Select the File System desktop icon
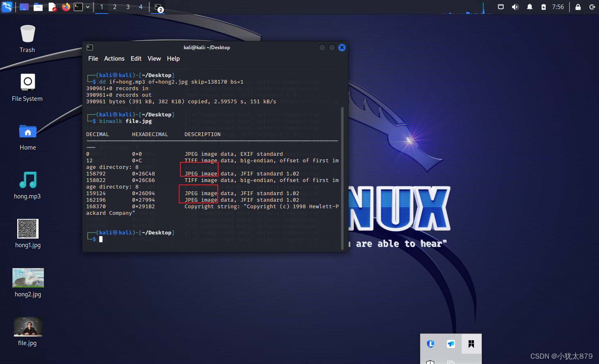The height and width of the screenshot is (364, 599). tap(27, 88)
